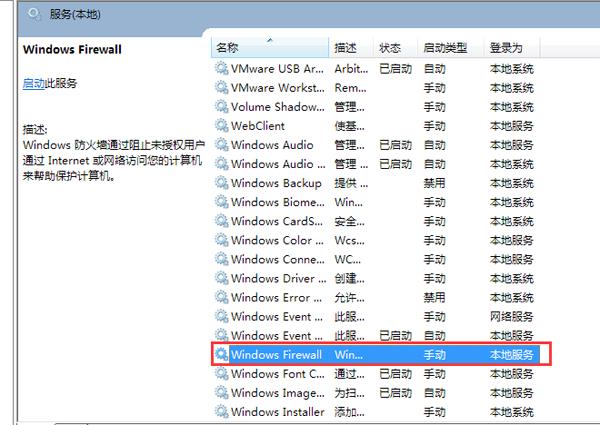
Task: Click the 登录为 column header
Action: click(505, 48)
